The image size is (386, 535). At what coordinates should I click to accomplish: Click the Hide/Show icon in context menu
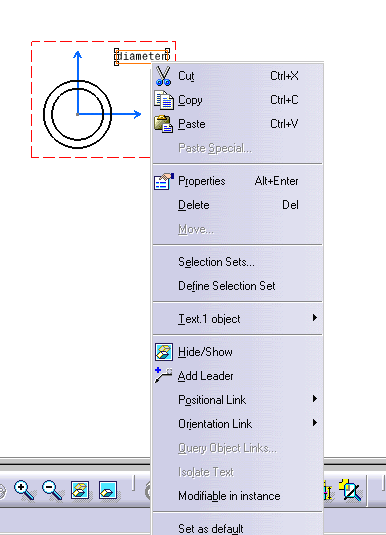[x=164, y=352]
